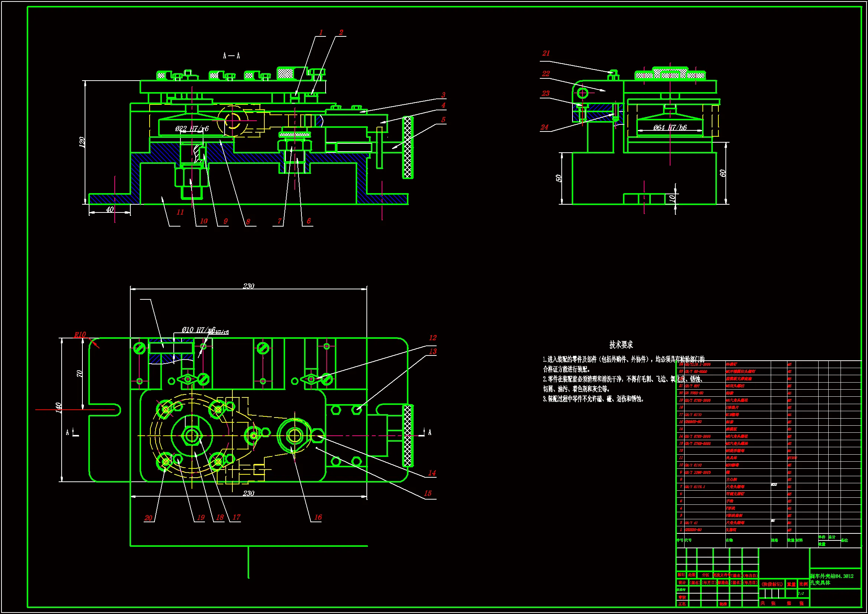Select the drawing title 孔夹具体 text
This screenshot has width=868, height=614.
(820, 583)
